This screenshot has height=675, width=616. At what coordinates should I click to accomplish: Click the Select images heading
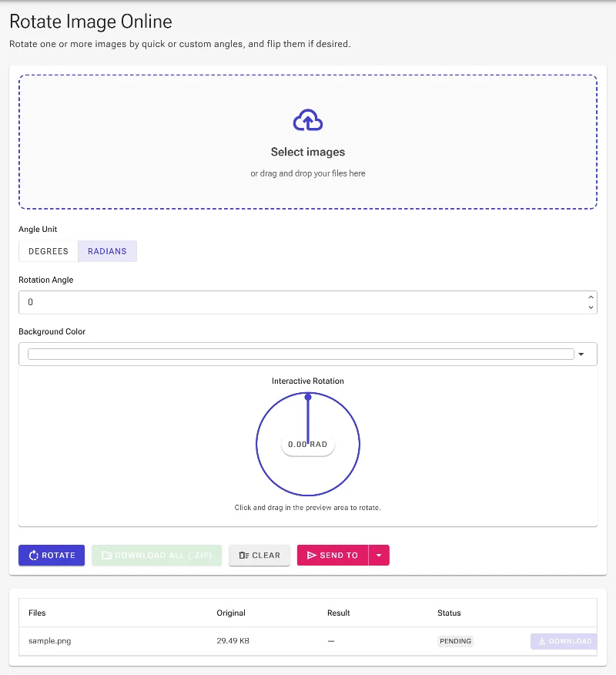(x=307, y=152)
